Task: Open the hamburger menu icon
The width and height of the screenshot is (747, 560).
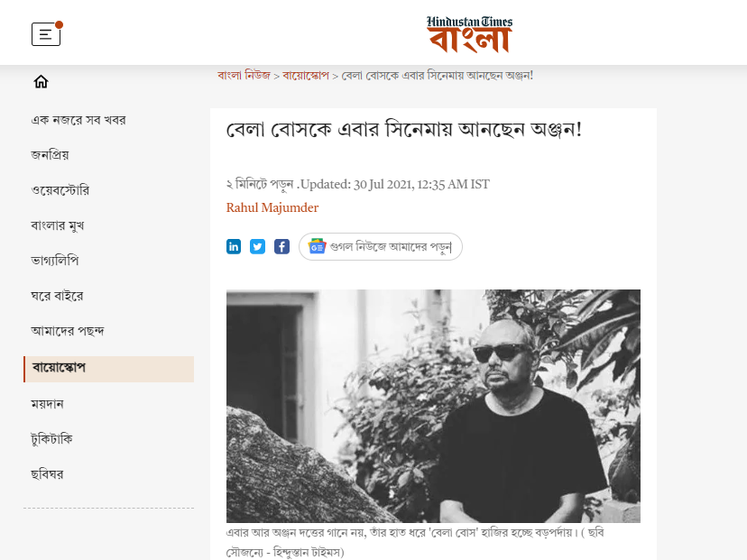Action: [46, 34]
